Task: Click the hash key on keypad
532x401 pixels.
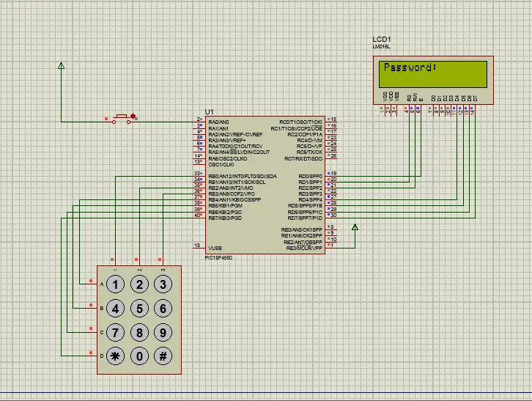Action: point(163,356)
